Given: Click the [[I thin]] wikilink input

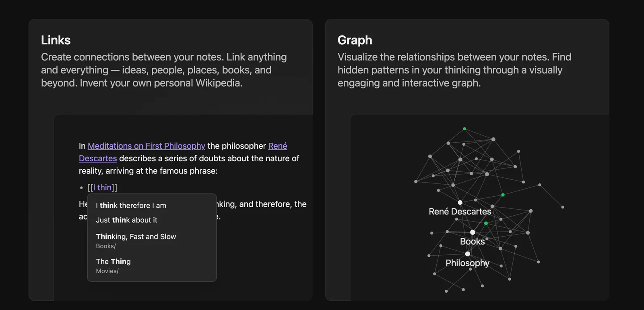Looking at the screenshot, I should pos(102,187).
